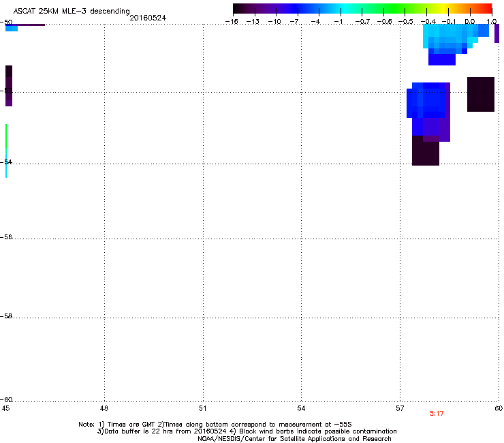Click the cyan section of the color bar
Viewport: 504px width, 443px height.
click(x=345, y=8)
